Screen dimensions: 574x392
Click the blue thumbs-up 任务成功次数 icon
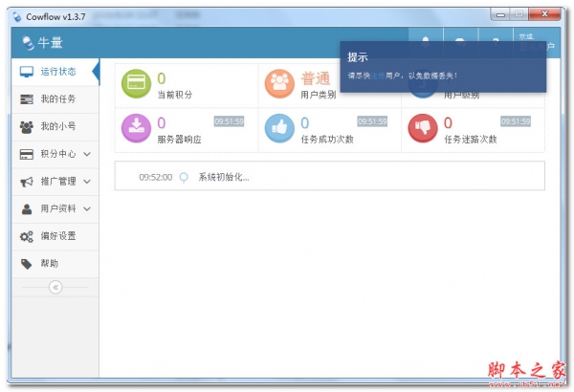point(279,128)
